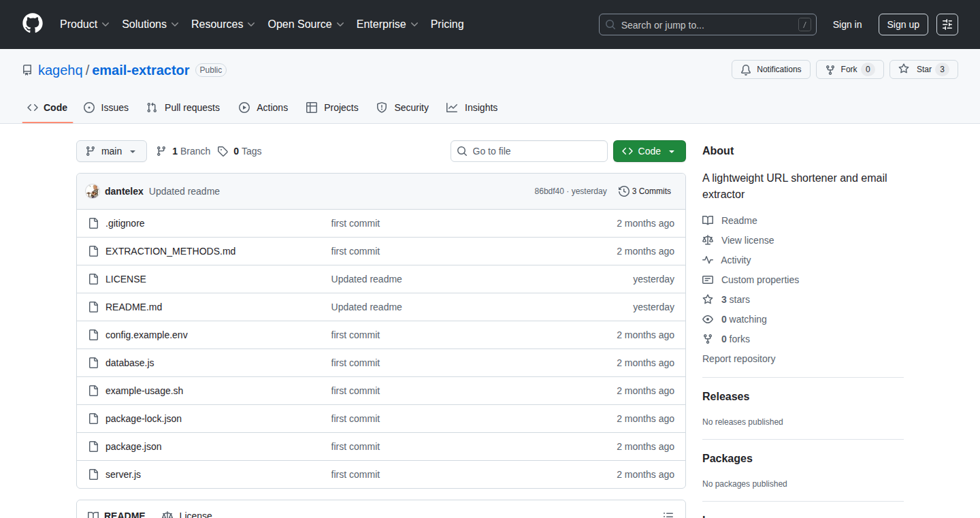The width and height of the screenshot is (980, 518).
Task: Open the README.md file
Action: [x=134, y=307]
